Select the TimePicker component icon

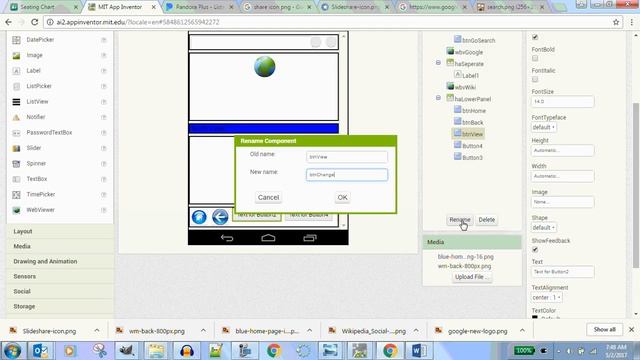(x=16, y=195)
